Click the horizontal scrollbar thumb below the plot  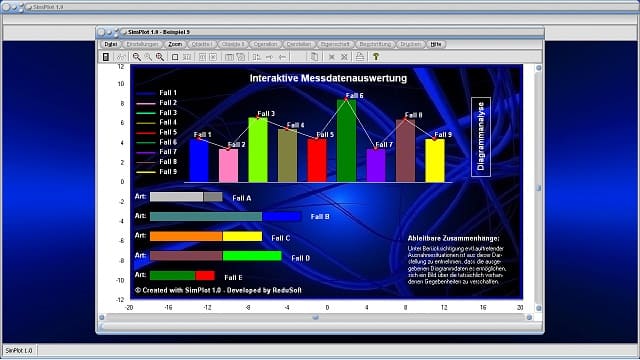[x=315, y=317]
